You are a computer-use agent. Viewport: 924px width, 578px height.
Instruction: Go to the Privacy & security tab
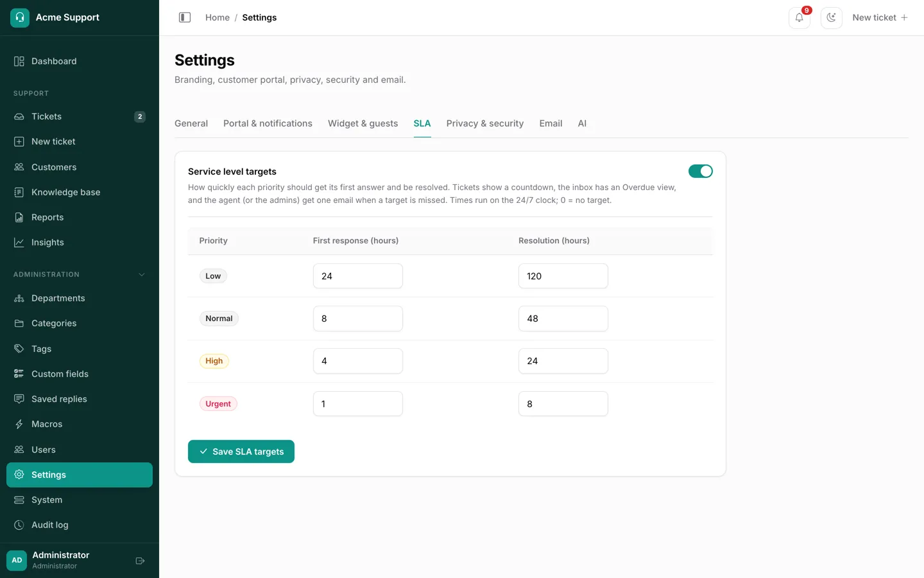coord(485,123)
